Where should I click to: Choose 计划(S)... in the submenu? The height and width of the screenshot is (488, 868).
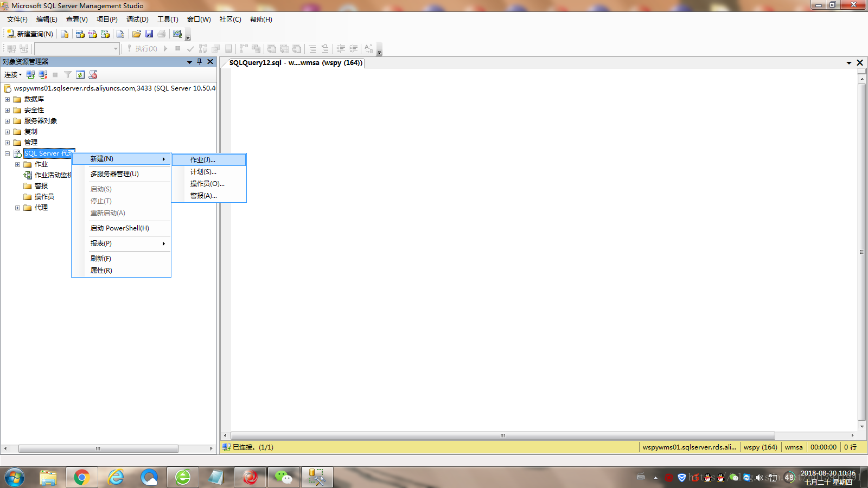click(209, 172)
